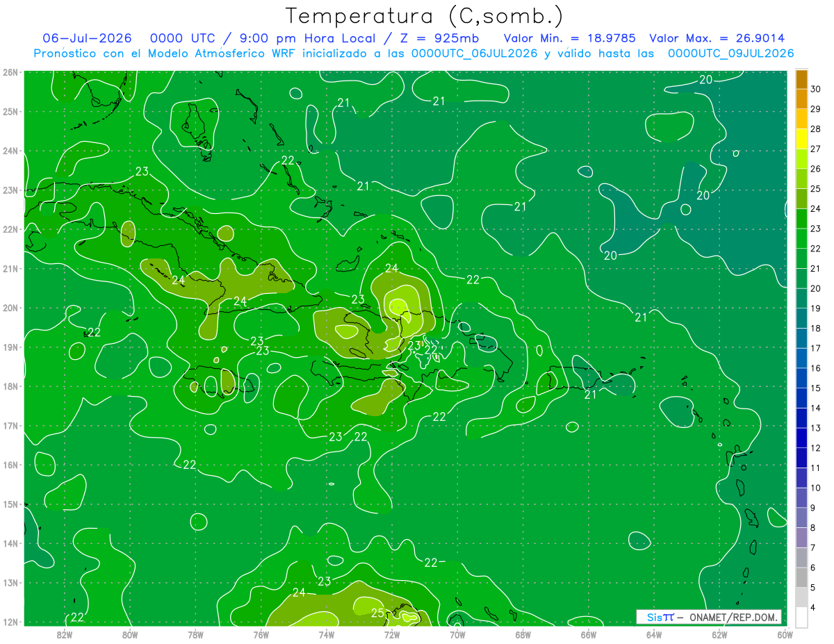This screenshot has height=644, width=834.
Task: Click legend tick label '10' on the colorbar
Action: pyautogui.click(x=816, y=488)
